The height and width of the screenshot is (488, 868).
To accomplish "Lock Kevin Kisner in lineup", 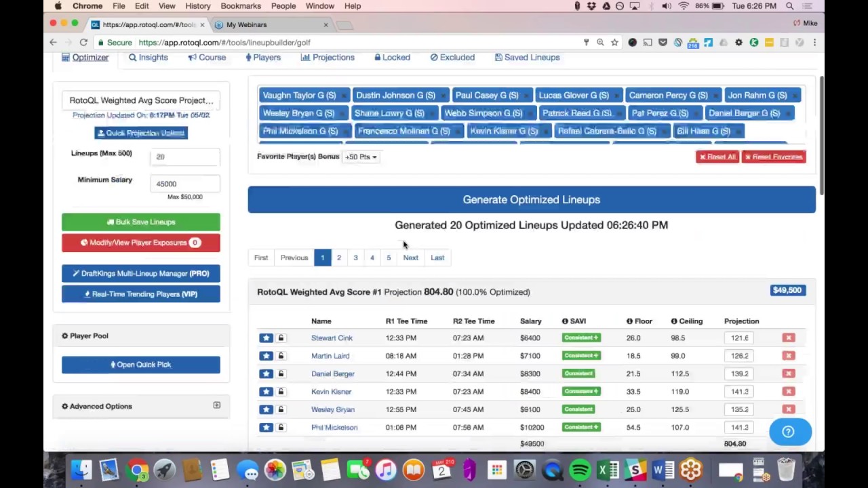I will (281, 391).
